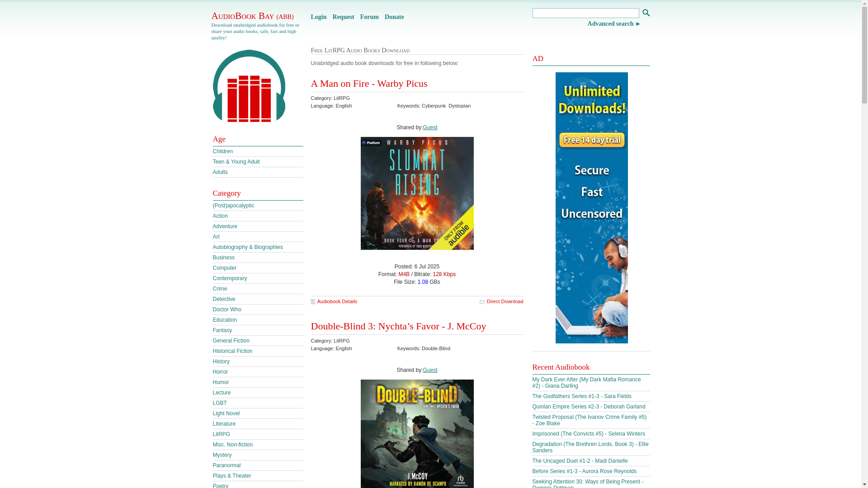868x488 pixels.
Task: Click the Audiobook Details page icon
Action: coord(313,301)
